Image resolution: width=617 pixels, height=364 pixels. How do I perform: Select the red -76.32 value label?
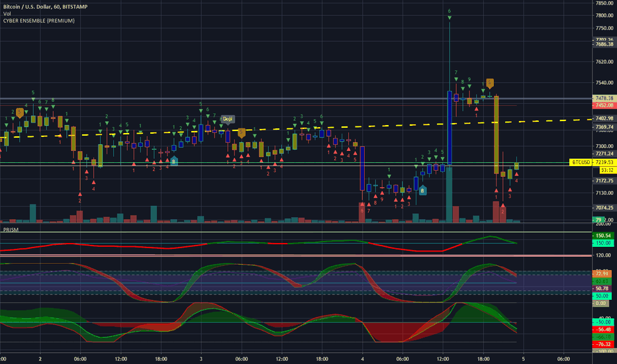pos(603,344)
